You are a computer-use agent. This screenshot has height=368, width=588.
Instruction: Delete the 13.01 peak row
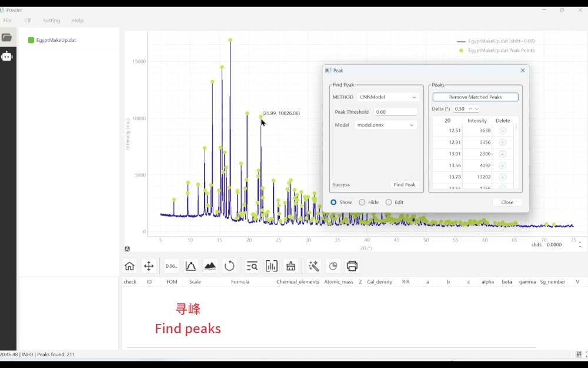pyautogui.click(x=502, y=154)
